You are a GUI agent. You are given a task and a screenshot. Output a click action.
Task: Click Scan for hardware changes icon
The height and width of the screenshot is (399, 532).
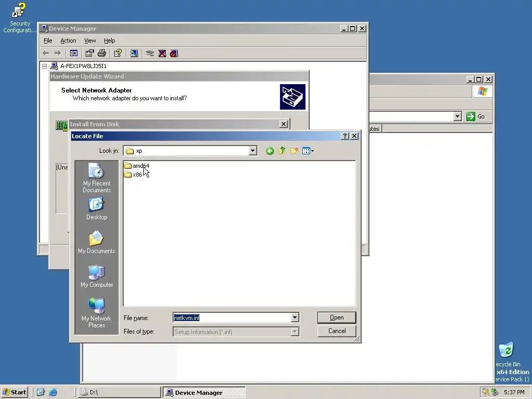pos(135,54)
